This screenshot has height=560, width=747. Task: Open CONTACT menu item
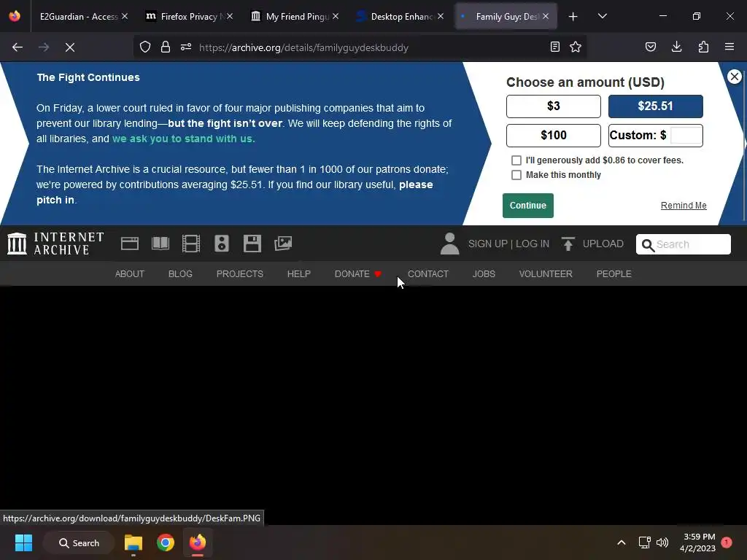pos(427,274)
